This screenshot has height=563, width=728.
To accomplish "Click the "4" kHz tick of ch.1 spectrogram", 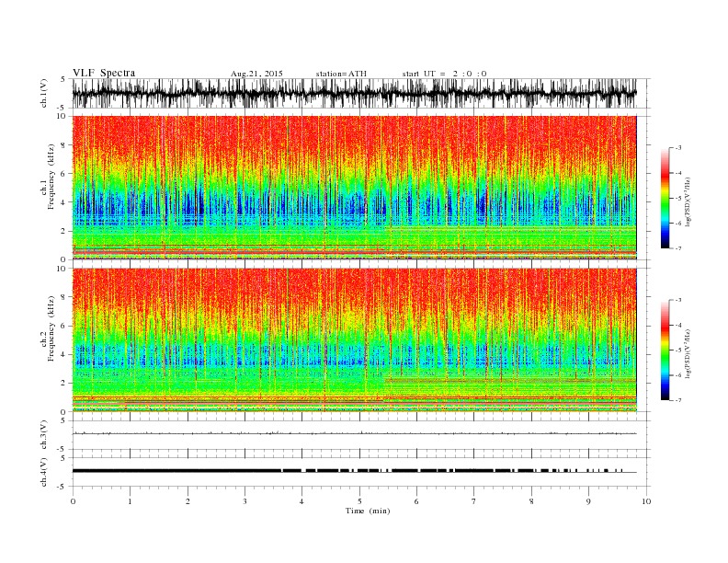I will [x=64, y=202].
